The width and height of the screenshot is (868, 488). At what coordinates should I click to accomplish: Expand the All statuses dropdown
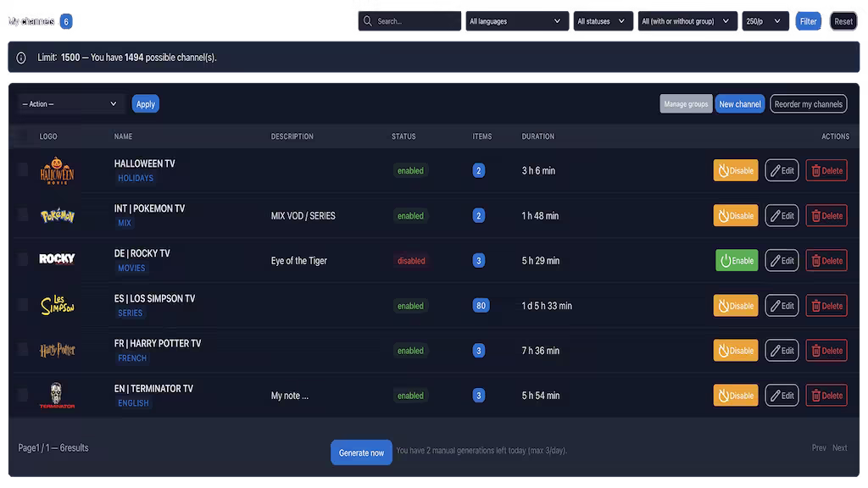pyautogui.click(x=601, y=21)
